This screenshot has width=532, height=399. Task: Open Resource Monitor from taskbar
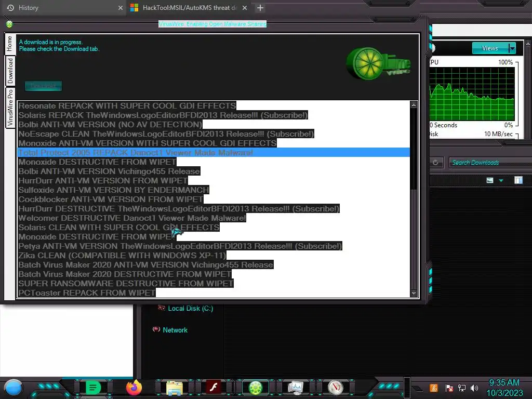(x=295, y=388)
